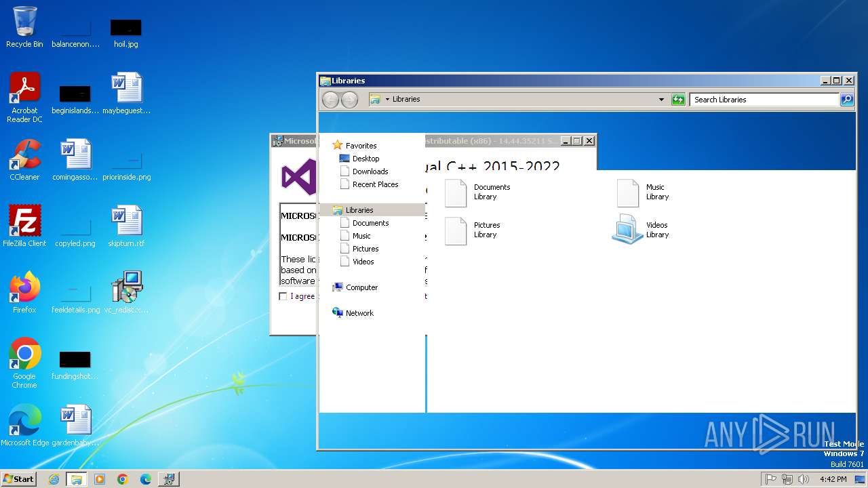Open the Documents Library in Libraries window
This screenshot has height=488, width=868.
coord(477,192)
